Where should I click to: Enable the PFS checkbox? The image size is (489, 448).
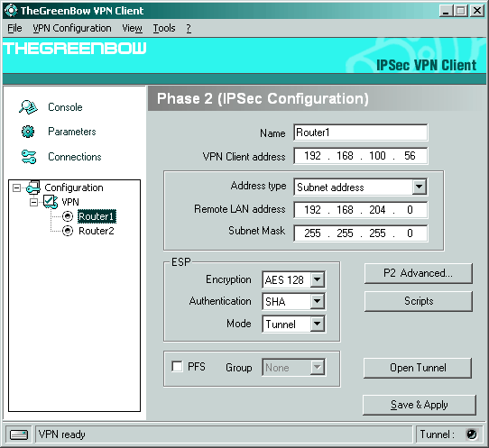[177, 366]
